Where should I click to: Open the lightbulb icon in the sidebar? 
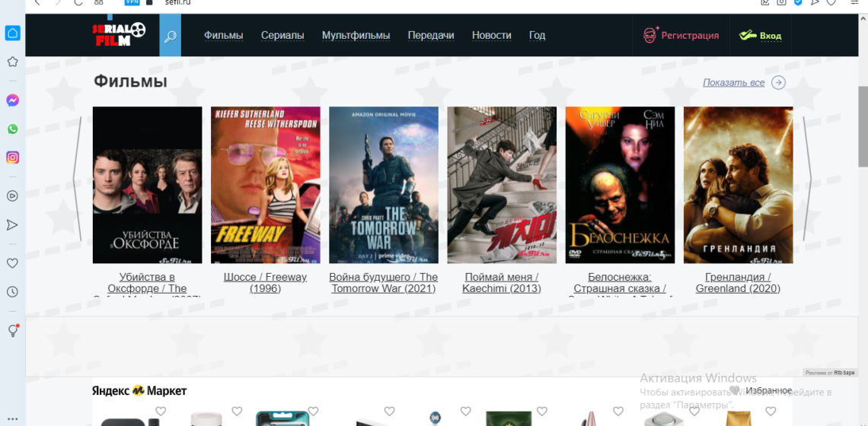[12, 330]
